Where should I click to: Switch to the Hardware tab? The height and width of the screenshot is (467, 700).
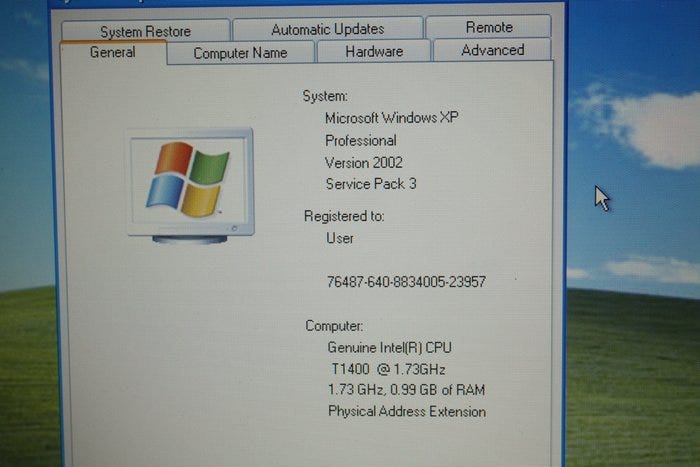374,51
